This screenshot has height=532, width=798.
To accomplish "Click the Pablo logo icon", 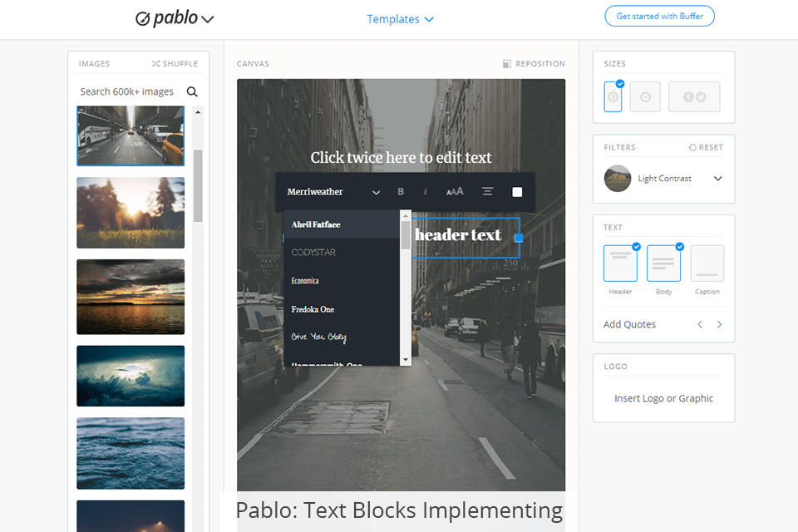I will tap(142, 19).
